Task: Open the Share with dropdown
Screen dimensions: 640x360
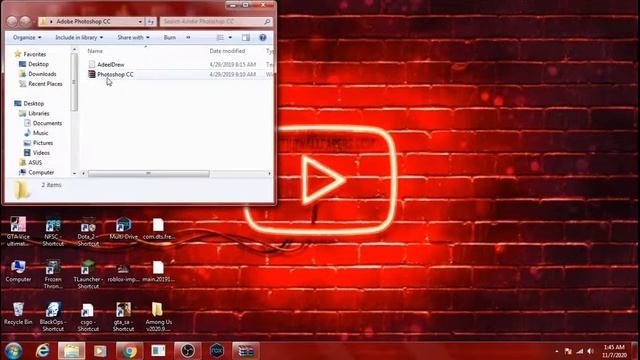Action: coord(133,38)
